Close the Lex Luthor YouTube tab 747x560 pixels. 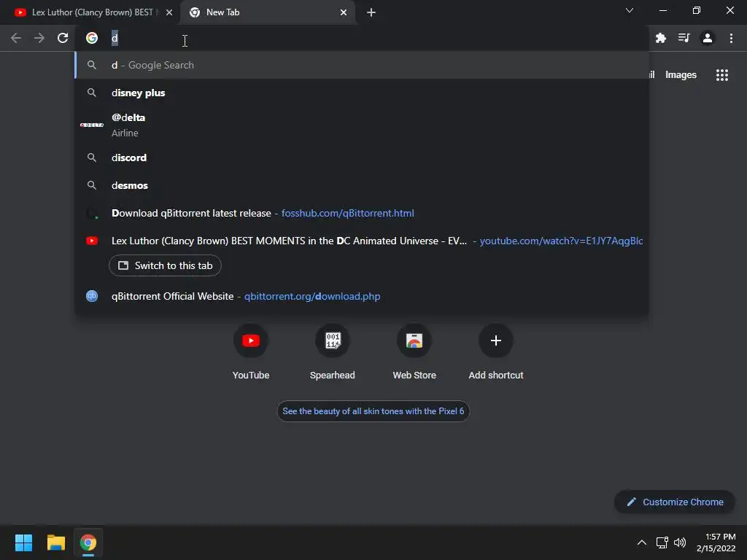click(169, 12)
